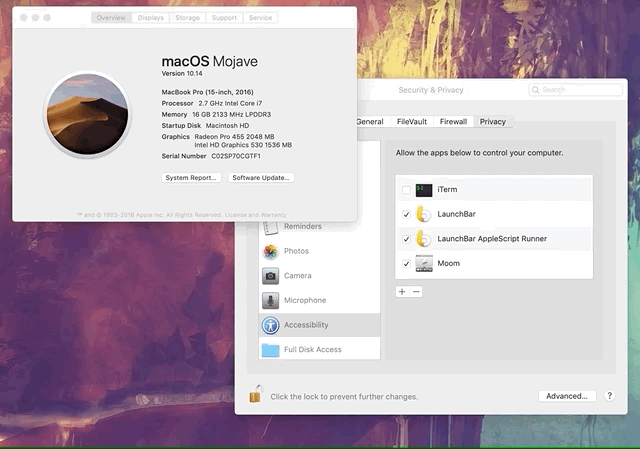Click the 'LaunchBar AppleScript Runner' name

click(492, 239)
